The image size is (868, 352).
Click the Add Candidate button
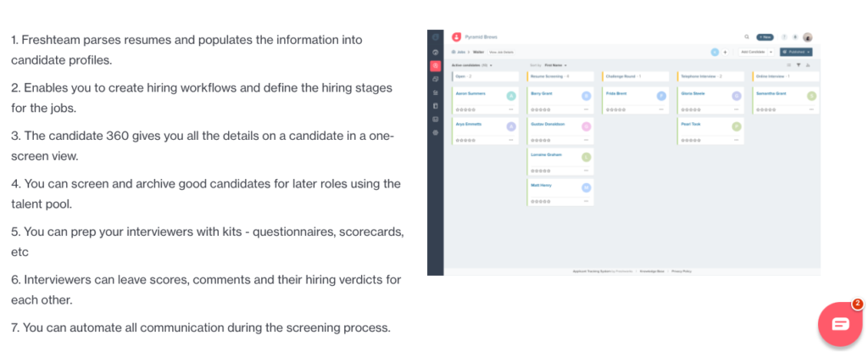754,52
